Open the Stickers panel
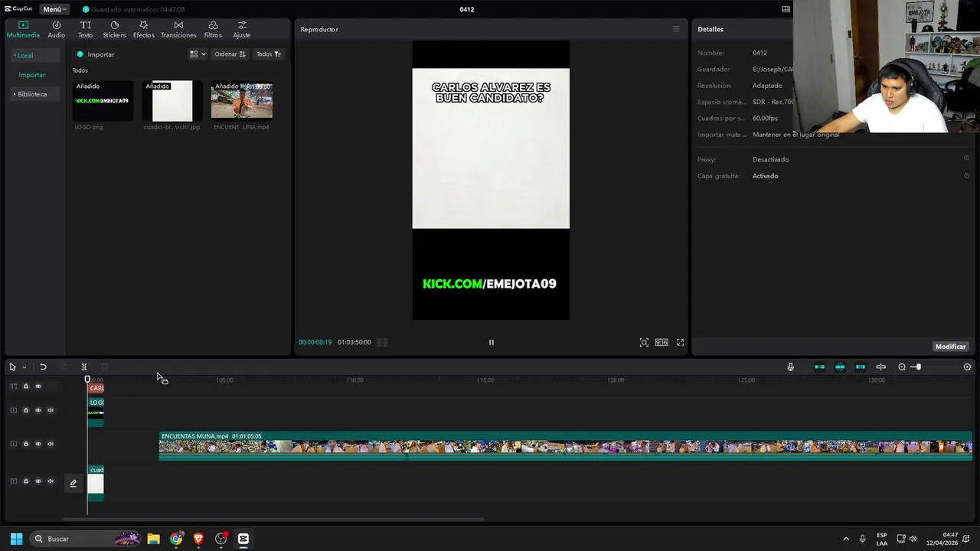The height and width of the screenshot is (551, 980). 114,29
